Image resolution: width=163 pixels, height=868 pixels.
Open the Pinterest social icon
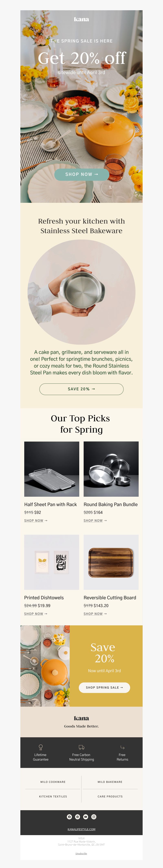77,817
